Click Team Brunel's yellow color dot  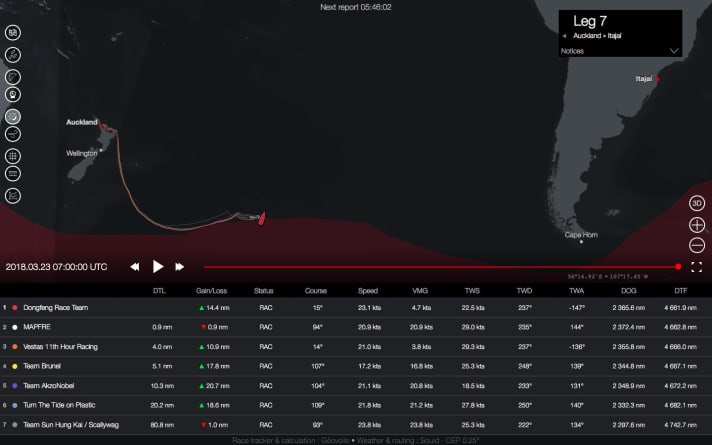click(x=15, y=366)
